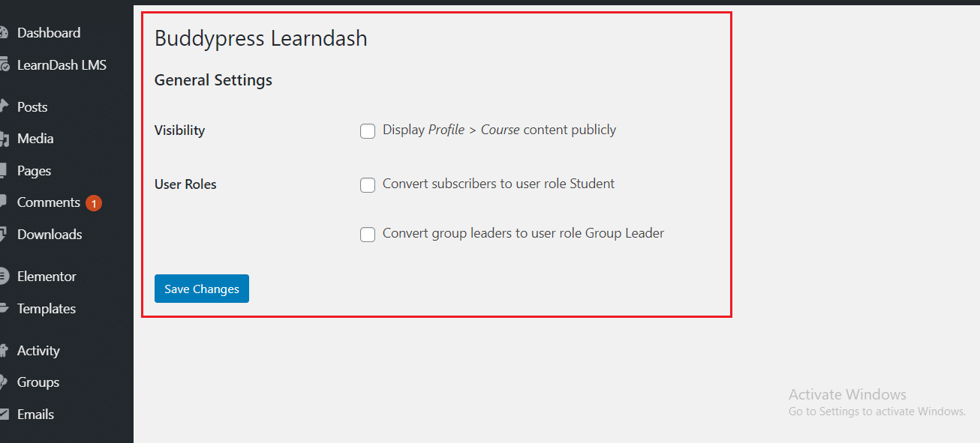Open the Posts pushpin icon
The image size is (980, 443).
pyautogui.click(x=5, y=106)
